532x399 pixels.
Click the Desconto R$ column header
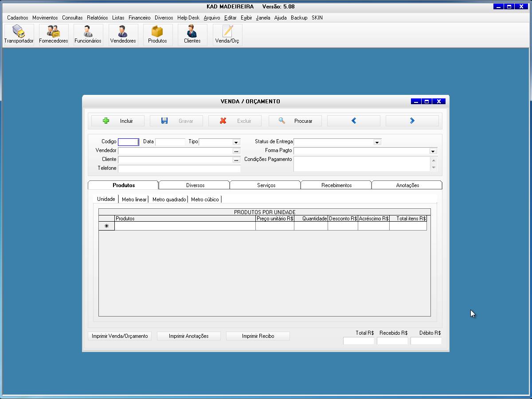(x=343, y=219)
